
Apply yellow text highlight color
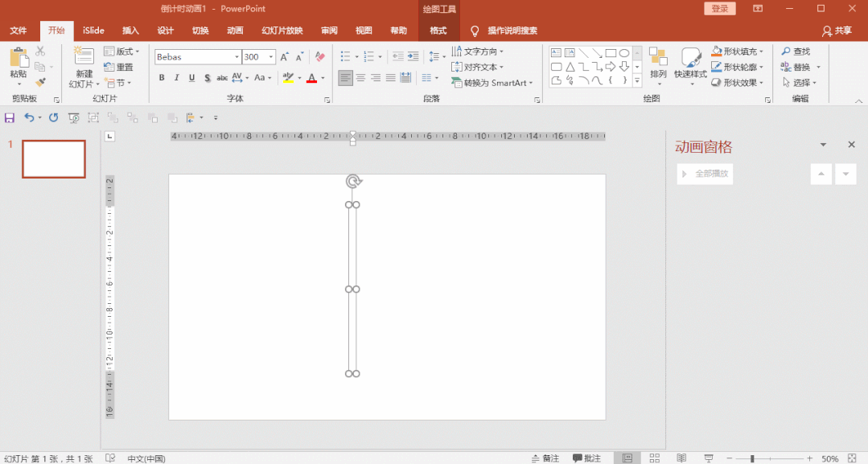tap(288, 77)
